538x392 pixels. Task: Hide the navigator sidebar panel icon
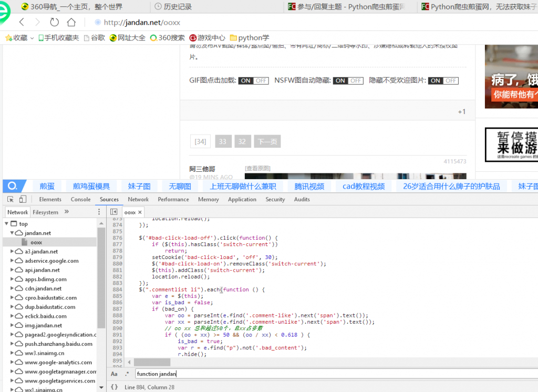click(113, 212)
